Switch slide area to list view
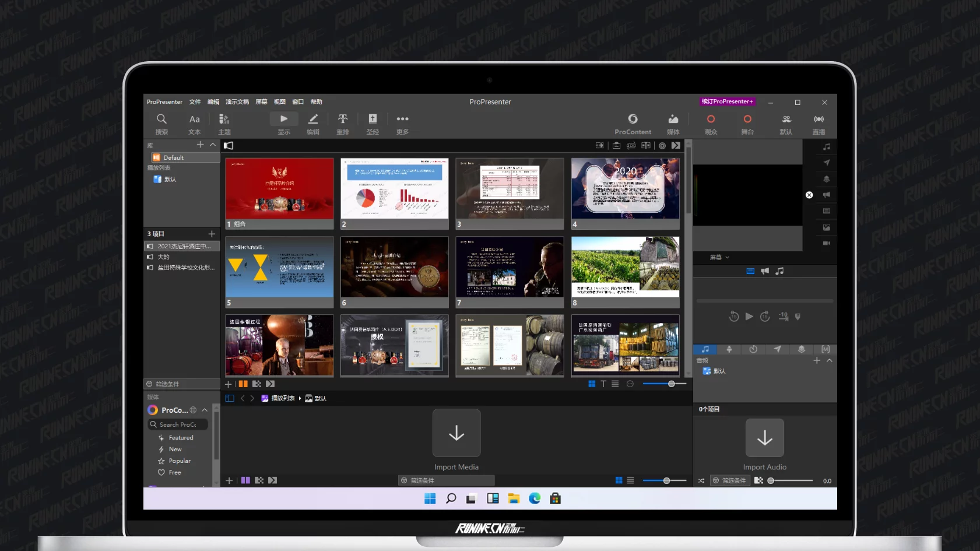The height and width of the screenshot is (551, 980). tap(615, 384)
